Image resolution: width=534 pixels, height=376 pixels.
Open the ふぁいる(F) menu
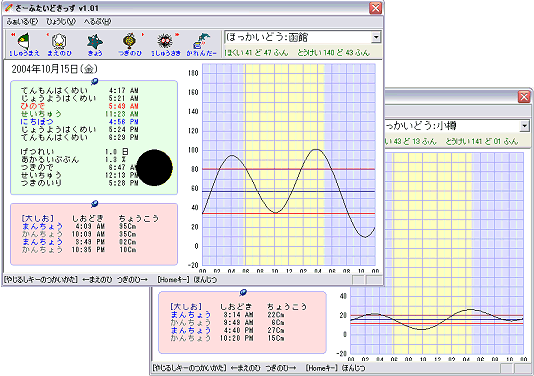(22, 22)
